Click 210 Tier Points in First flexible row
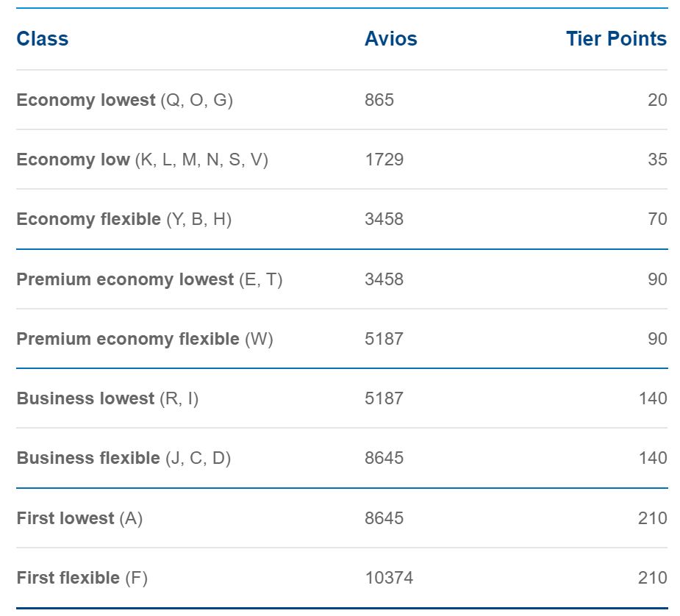This screenshot has height=616, width=680. [x=653, y=578]
